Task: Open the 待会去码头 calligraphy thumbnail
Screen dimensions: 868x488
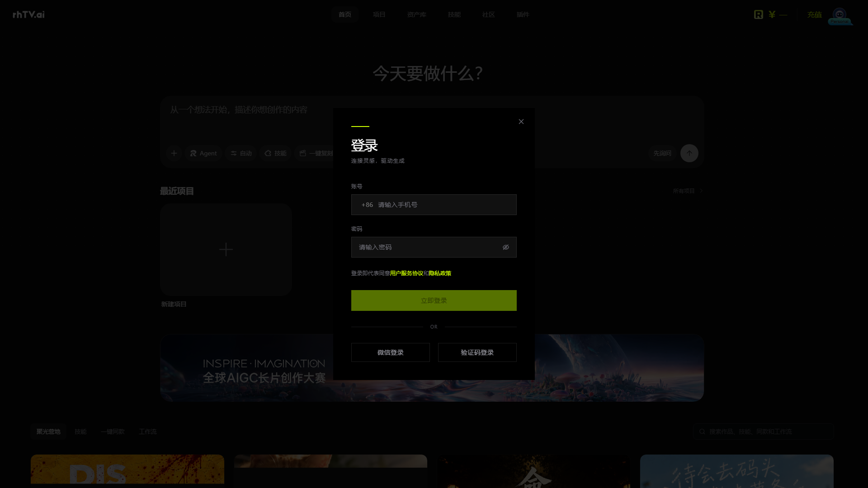Action: pyautogui.click(x=737, y=471)
